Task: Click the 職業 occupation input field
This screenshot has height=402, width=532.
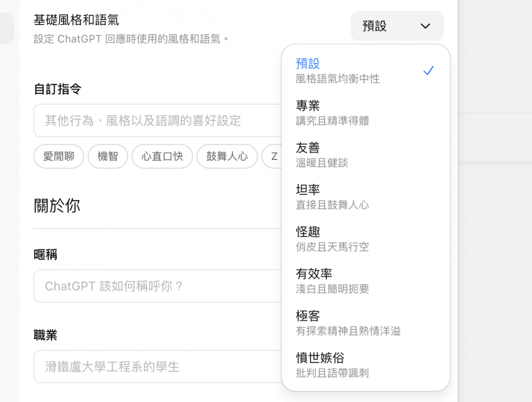Action: click(x=148, y=367)
